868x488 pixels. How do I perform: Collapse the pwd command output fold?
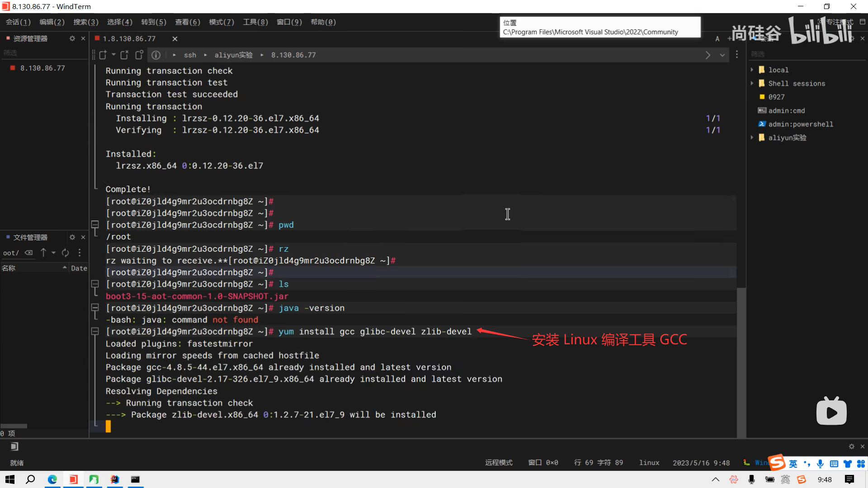[95, 225]
